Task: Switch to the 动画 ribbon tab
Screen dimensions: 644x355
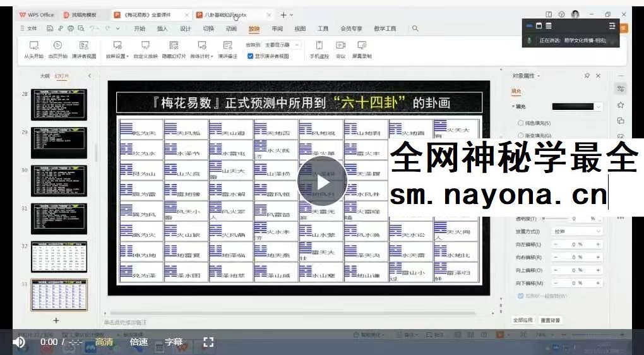Action: pyautogui.click(x=231, y=29)
